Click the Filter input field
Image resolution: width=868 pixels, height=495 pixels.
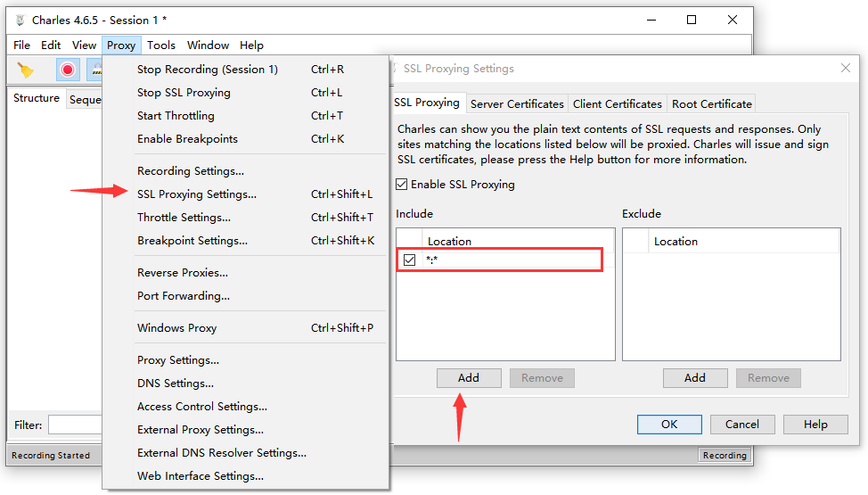point(76,425)
